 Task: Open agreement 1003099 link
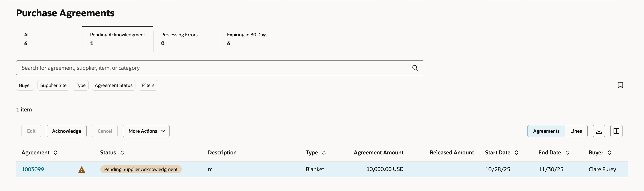(33, 169)
